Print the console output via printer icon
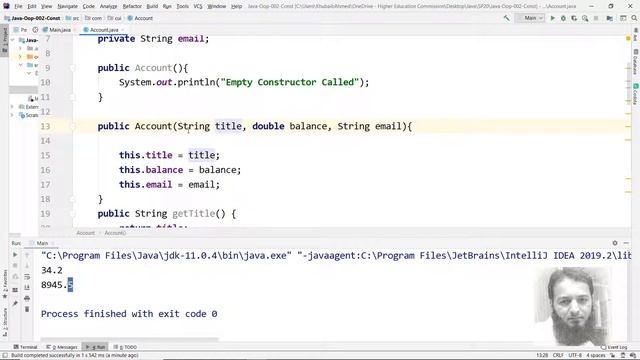 coord(27,298)
